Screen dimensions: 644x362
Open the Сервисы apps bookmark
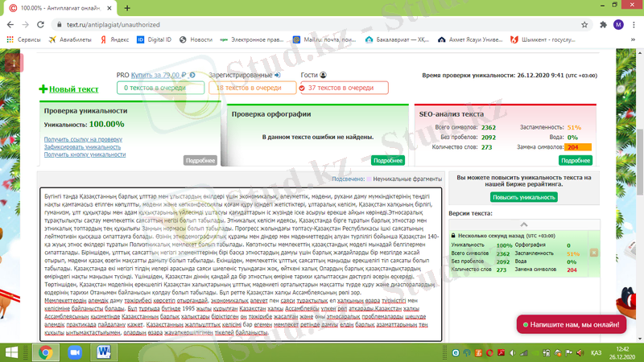click(24, 39)
